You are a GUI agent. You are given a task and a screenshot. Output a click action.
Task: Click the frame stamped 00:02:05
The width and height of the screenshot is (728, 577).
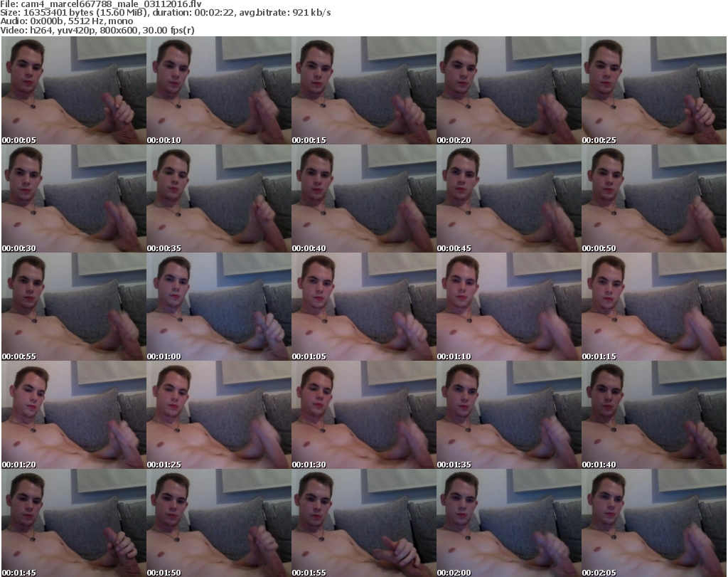(654, 523)
